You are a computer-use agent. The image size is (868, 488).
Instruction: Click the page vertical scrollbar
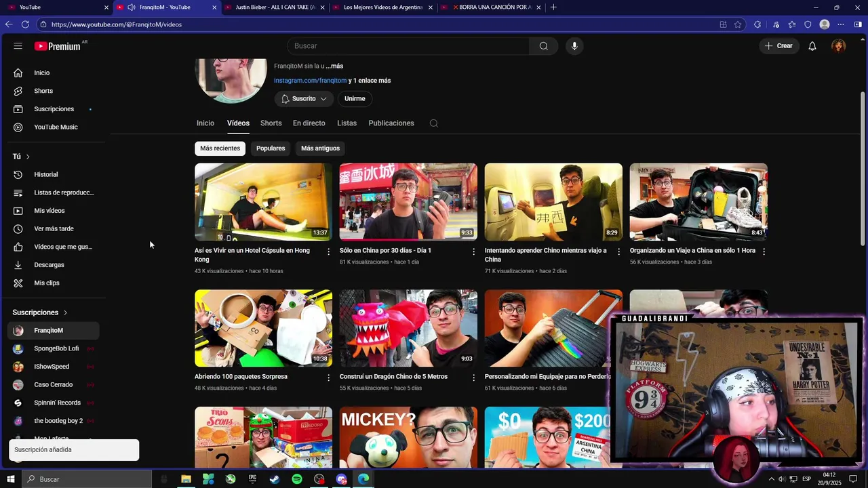[863, 168]
